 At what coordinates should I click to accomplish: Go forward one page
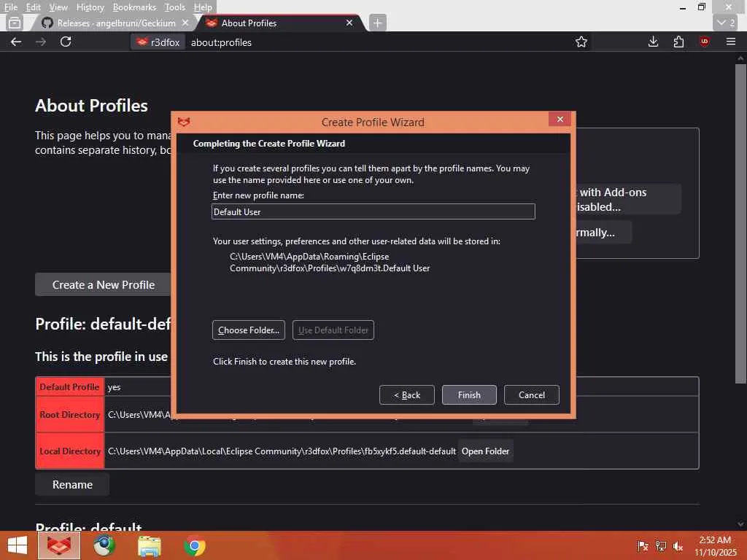click(41, 42)
